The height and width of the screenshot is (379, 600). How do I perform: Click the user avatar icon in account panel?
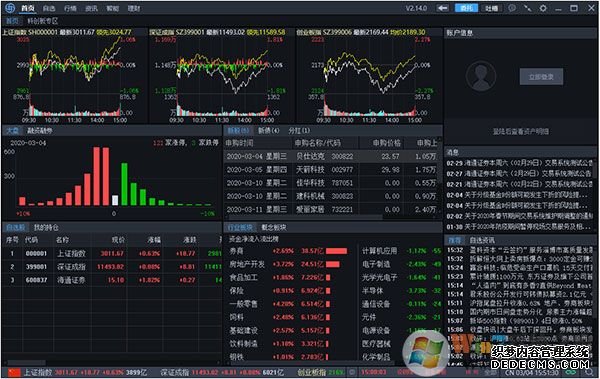coord(481,76)
